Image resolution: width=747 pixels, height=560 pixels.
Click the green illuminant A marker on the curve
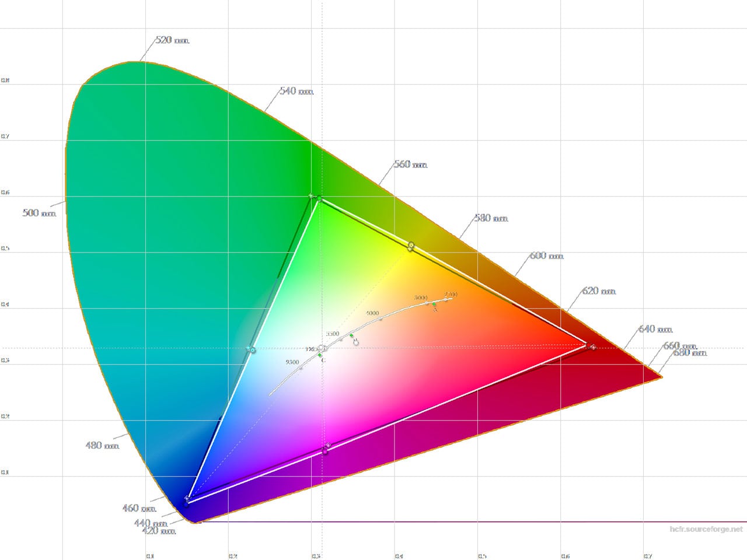pyautogui.click(x=434, y=304)
